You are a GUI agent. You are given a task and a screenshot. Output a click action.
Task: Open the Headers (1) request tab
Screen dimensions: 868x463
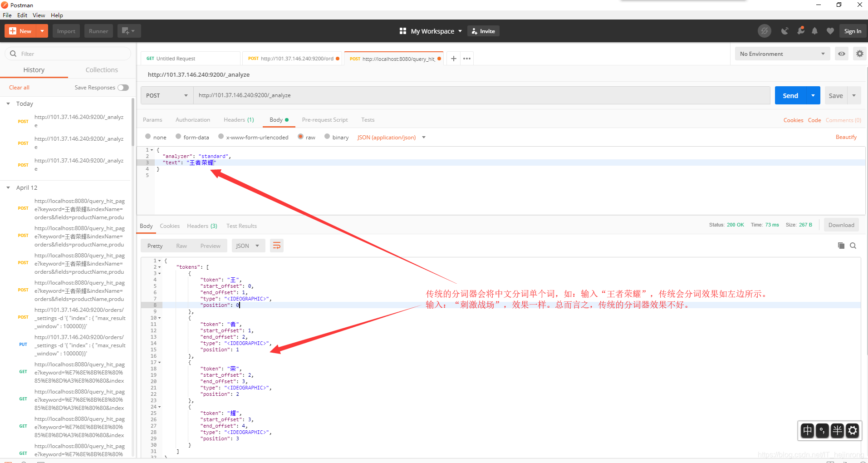pos(239,120)
